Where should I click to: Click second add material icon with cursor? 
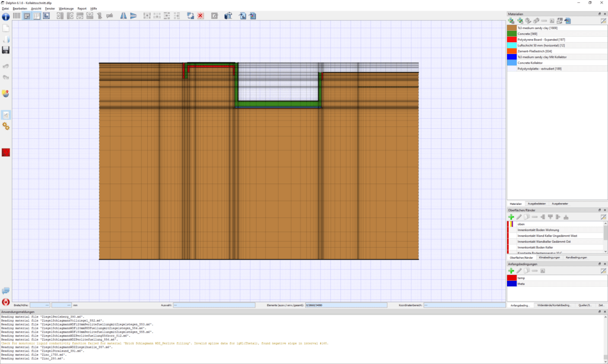(520, 21)
